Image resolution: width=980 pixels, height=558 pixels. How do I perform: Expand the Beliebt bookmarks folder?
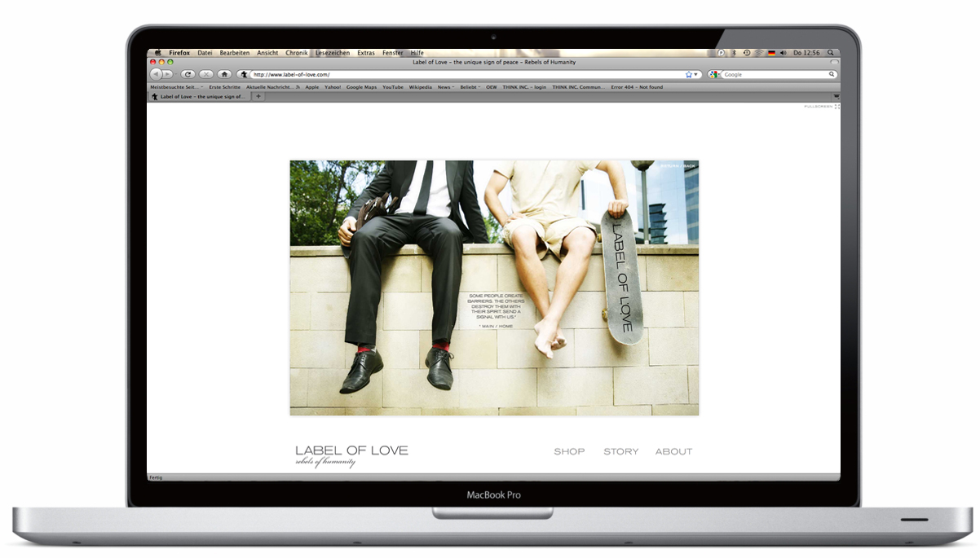[x=470, y=87]
